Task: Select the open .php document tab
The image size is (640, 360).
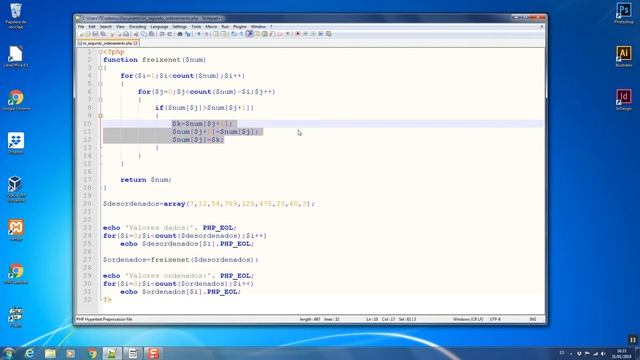Action: tap(108, 43)
